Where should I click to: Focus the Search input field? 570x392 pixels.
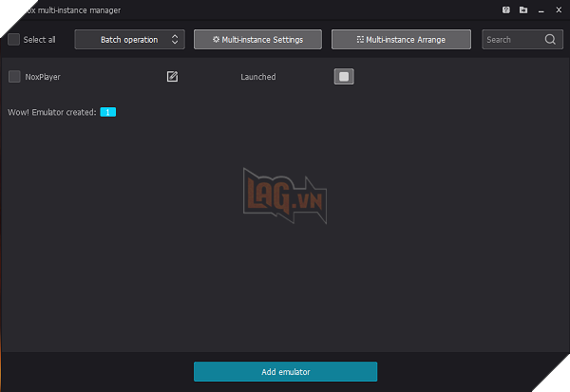tap(511, 40)
